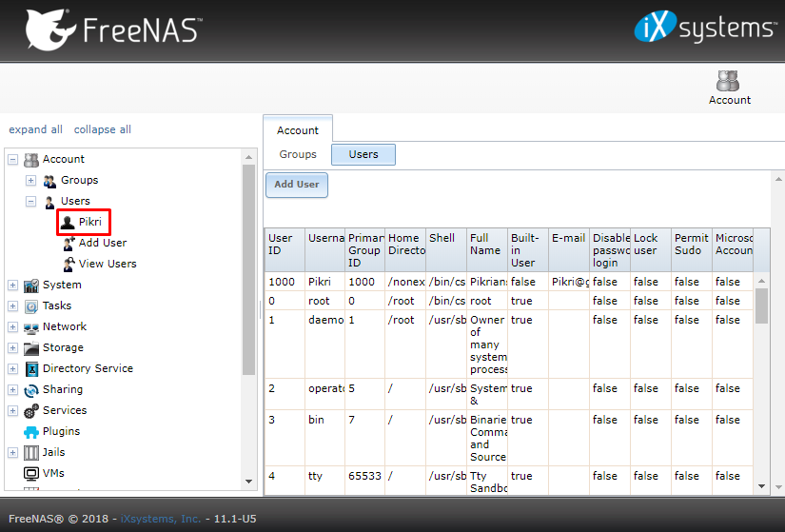
Task: Click the collapse all link
Action: coord(103,129)
